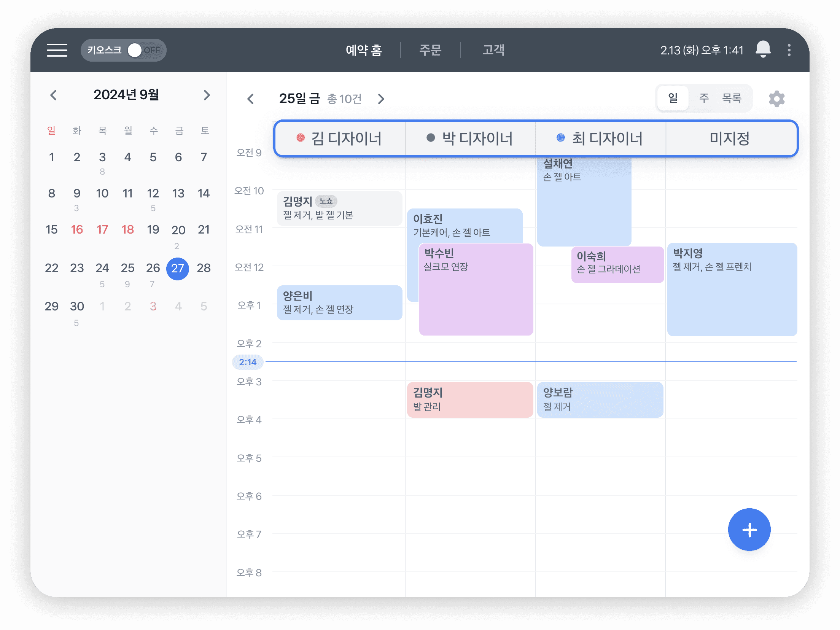Open the hamburger menu
840x630 pixels.
tap(57, 50)
